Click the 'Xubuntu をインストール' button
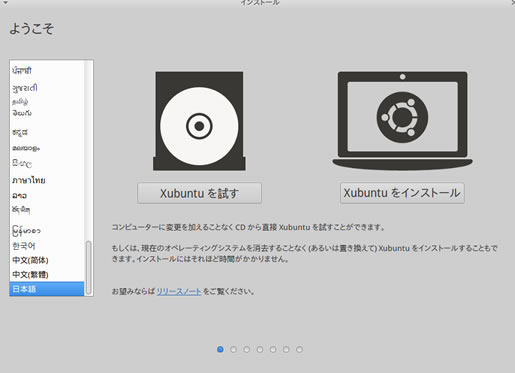 402,193
